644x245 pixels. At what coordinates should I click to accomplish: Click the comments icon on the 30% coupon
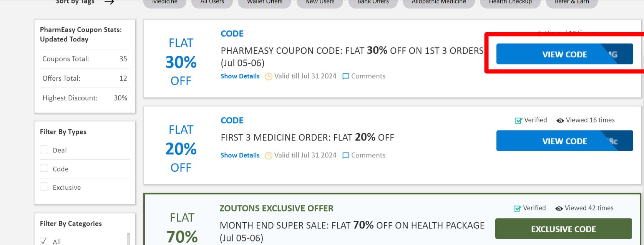pos(346,76)
